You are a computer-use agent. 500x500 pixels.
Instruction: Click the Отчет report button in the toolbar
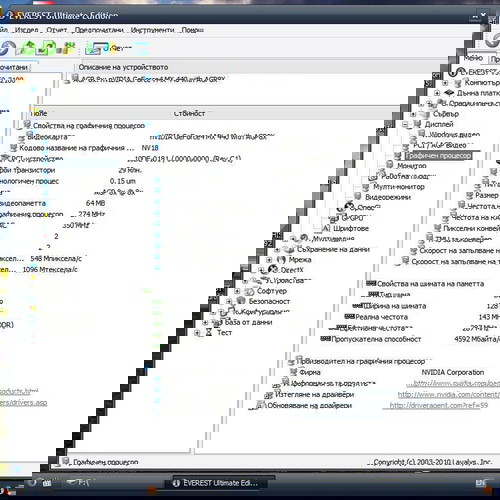[108, 48]
